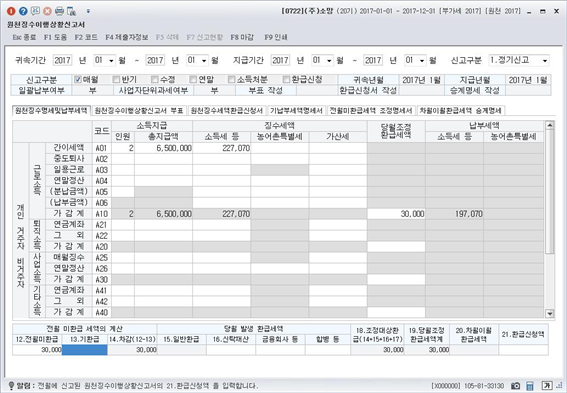The height and width of the screenshot is (393, 567).
Task: Toggle the 소득처분 checkbox
Action: coord(231,80)
